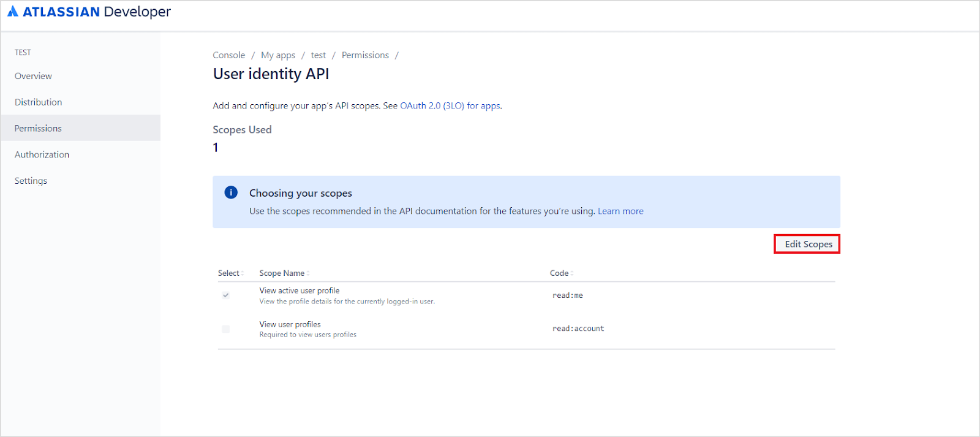Click the Scope Name sort arrows
This screenshot has width=980, height=437.
coord(308,273)
